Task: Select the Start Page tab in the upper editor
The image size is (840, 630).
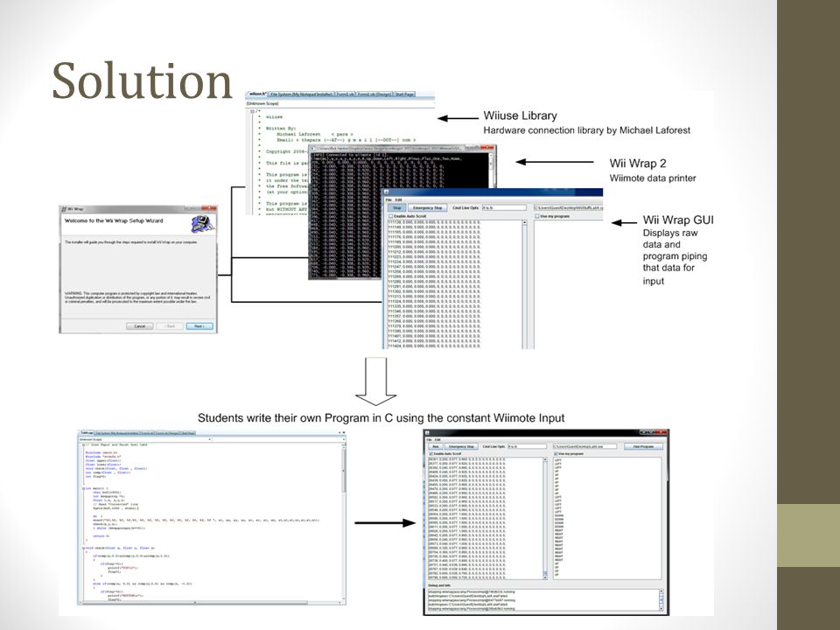Action: tap(404, 94)
